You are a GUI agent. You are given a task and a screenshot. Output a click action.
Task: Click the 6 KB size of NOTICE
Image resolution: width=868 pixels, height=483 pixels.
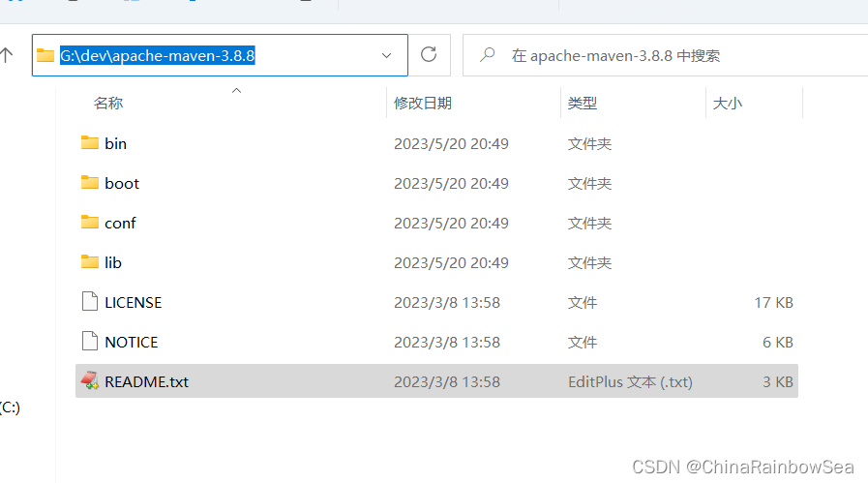tap(778, 343)
